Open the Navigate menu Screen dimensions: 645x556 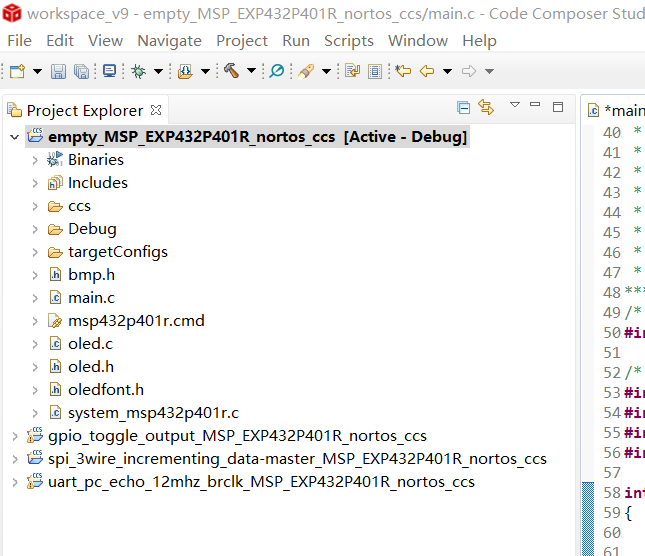click(169, 41)
